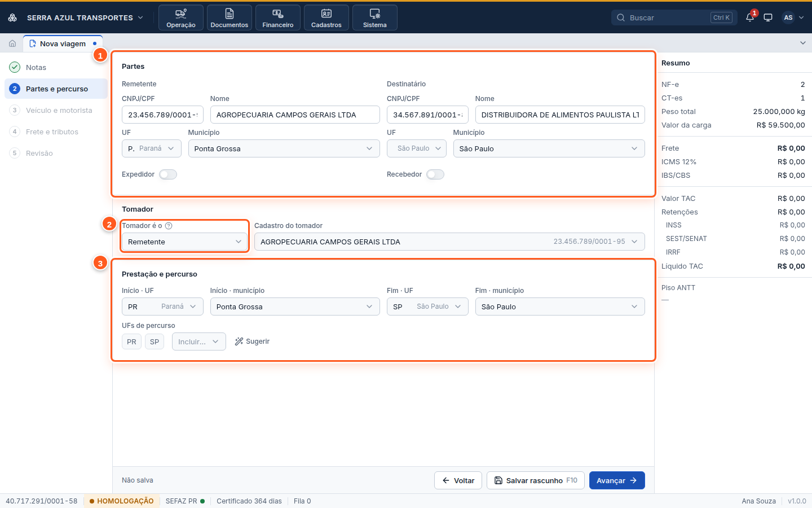The height and width of the screenshot is (508, 812).
Task: Open Início UF PR dropdown
Action: pos(162,306)
